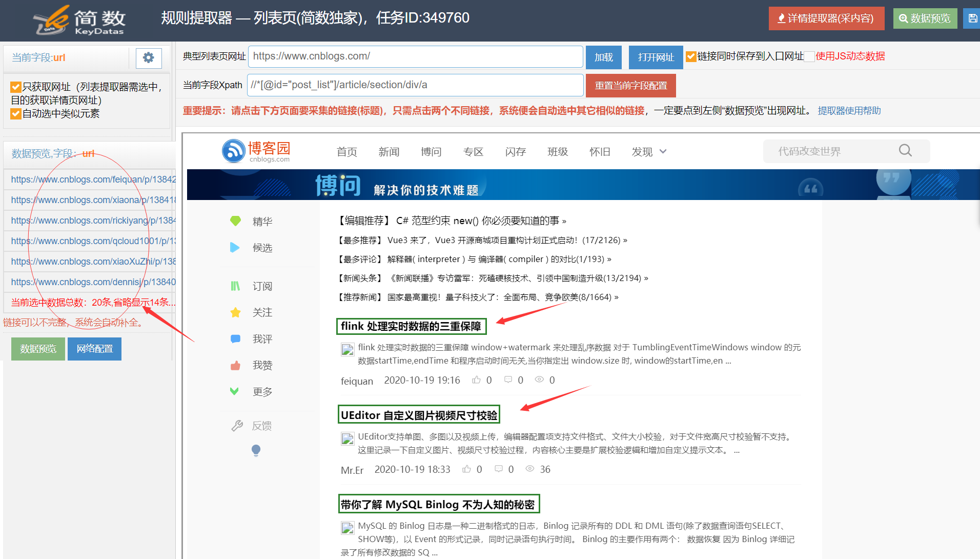980x559 pixels.
Task: Click avatar thumbnail of flink post
Action: (348, 350)
